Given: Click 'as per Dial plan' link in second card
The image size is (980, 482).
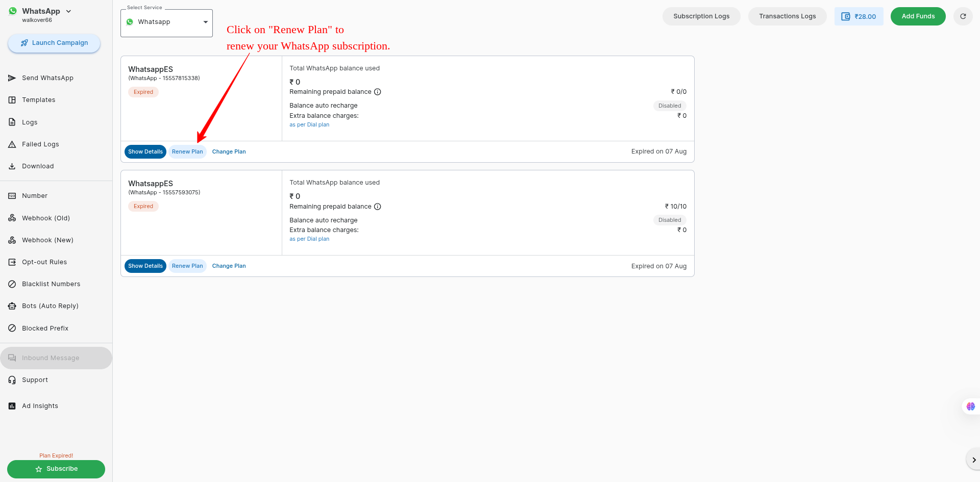Looking at the screenshot, I should click(x=309, y=239).
